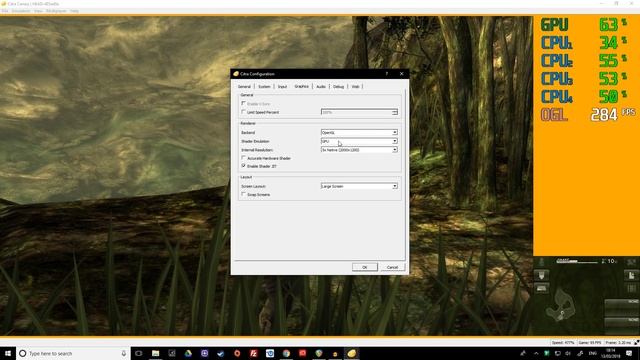Open the System tab
Viewport: 640px width, 360px height.
pyautogui.click(x=264, y=87)
